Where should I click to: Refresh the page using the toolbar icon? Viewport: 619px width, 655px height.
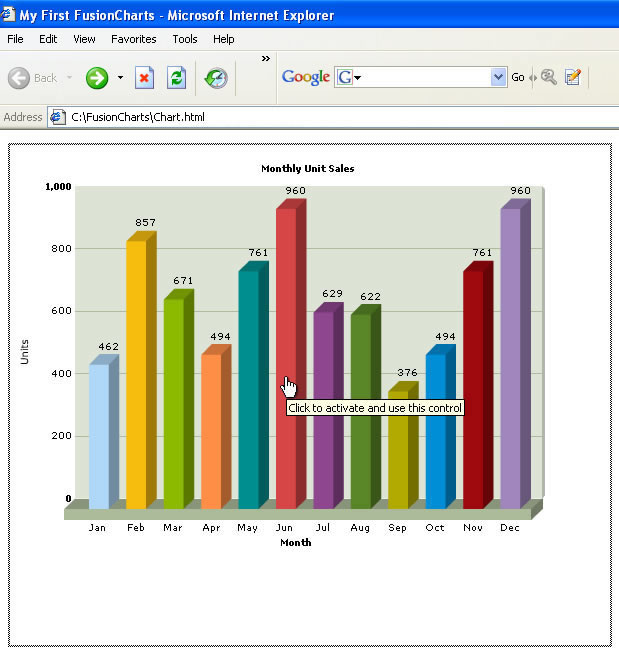point(176,78)
